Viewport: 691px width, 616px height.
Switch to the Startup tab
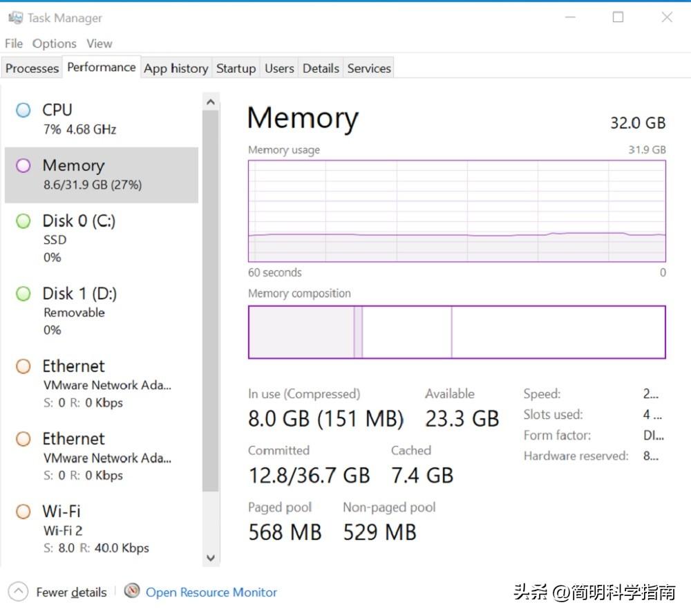click(236, 68)
